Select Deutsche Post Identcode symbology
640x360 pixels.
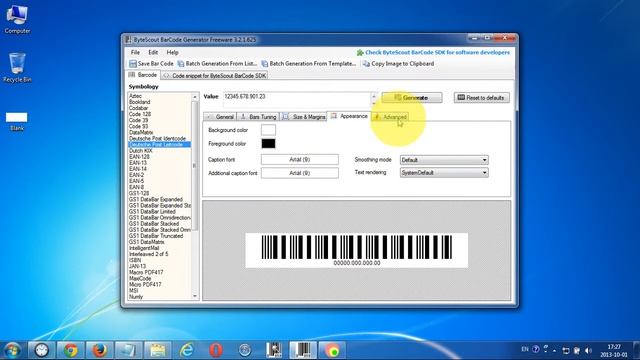point(159,139)
